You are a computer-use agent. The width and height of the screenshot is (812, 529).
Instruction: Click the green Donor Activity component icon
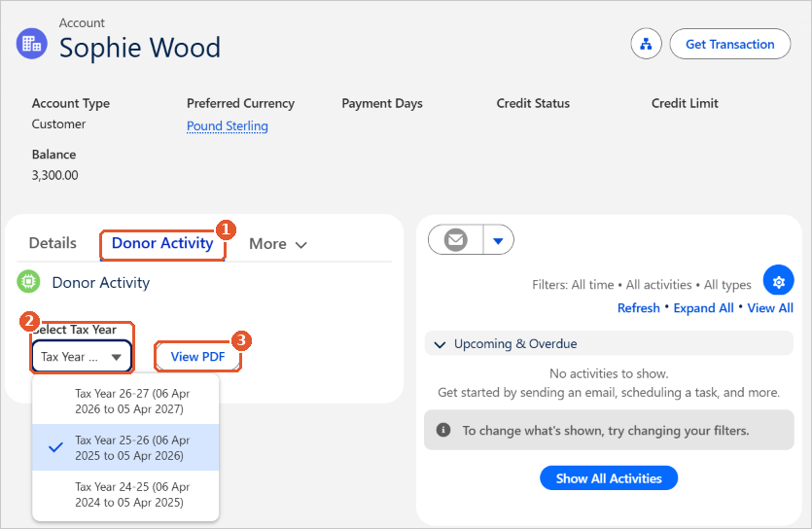[28, 282]
